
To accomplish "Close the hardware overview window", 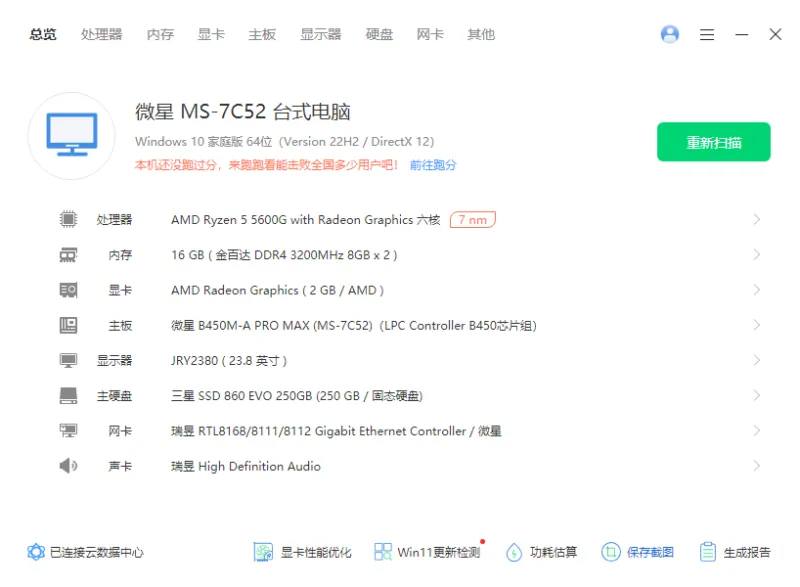I will click(x=776, y=34).
